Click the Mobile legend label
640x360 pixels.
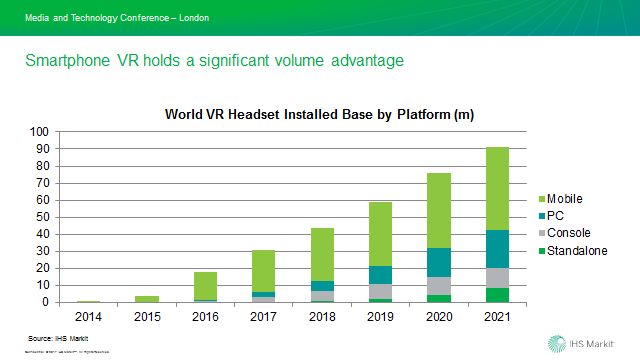[x=564, y=199]
